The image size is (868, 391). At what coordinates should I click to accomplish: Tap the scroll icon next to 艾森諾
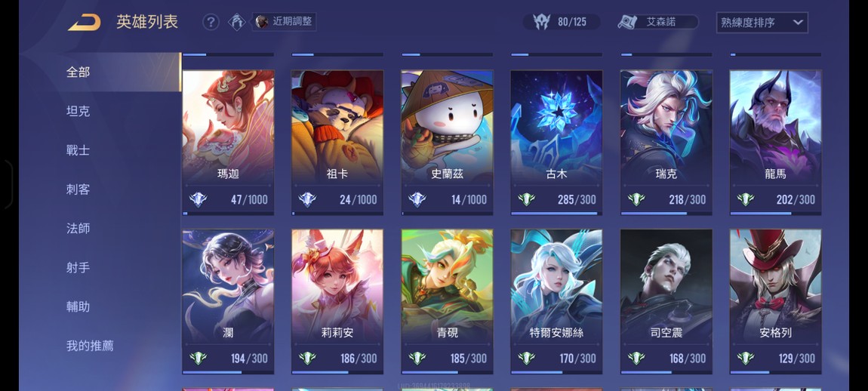627,22
